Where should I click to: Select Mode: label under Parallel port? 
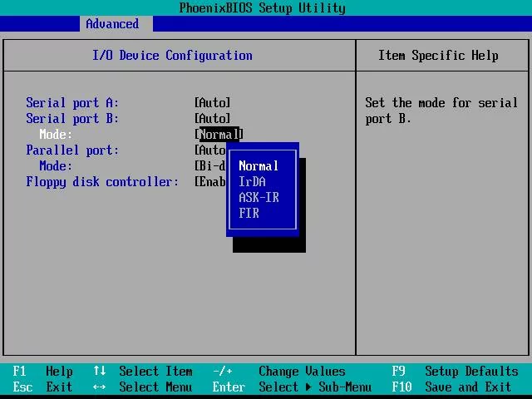pos(56,166)
